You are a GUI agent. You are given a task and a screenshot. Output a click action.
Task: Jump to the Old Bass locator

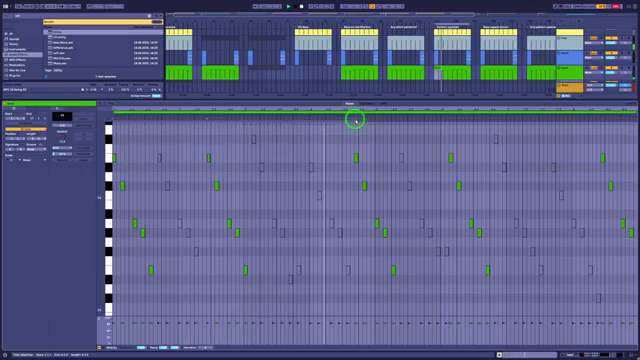(303, 27)
